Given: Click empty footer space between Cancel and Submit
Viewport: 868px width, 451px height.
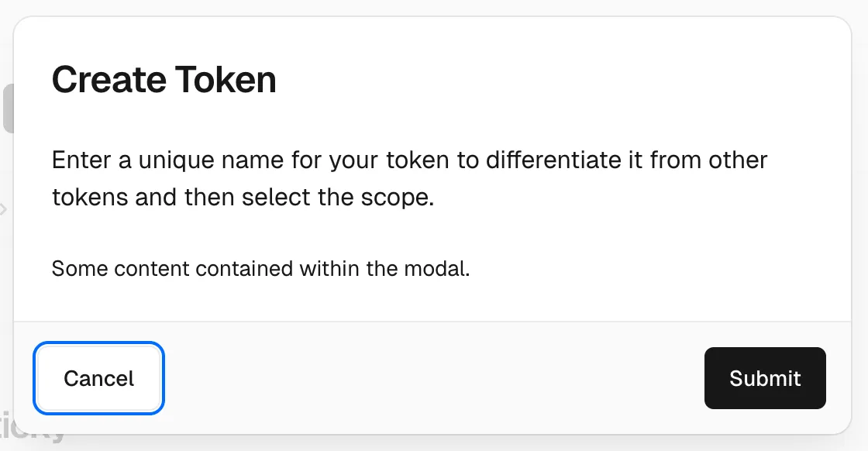Looking at the screenshot, I should (x=434, y=378).
